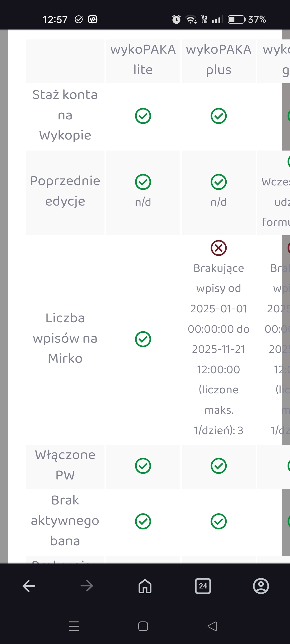Tap Poprzednie edycje check in lite column
Viewport: 290px width, 644px height.
click(143, 182)
